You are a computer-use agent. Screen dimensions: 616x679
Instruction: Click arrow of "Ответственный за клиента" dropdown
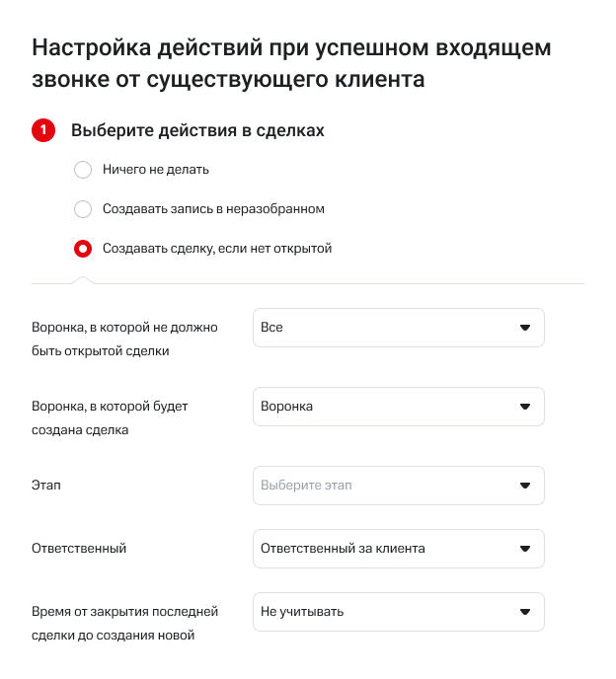tap(525, 549)
